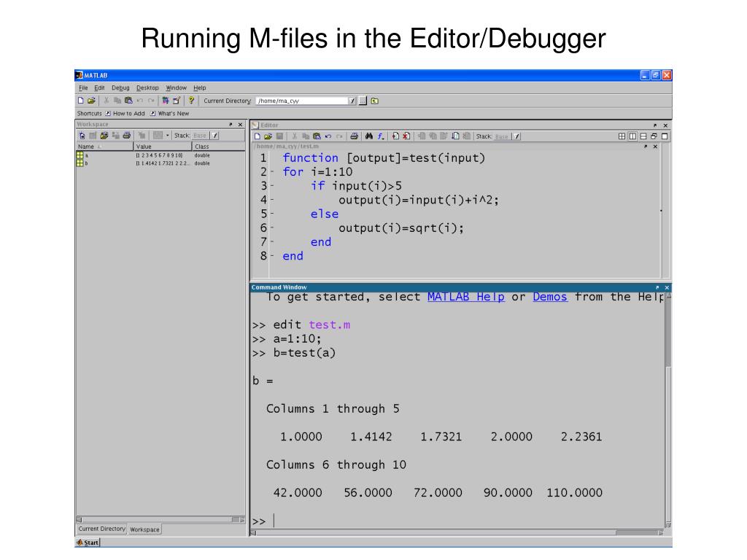Open Find with the binoculars icon
The width and height of the screenshot is (747, 560).
click(x=369, y=136)
